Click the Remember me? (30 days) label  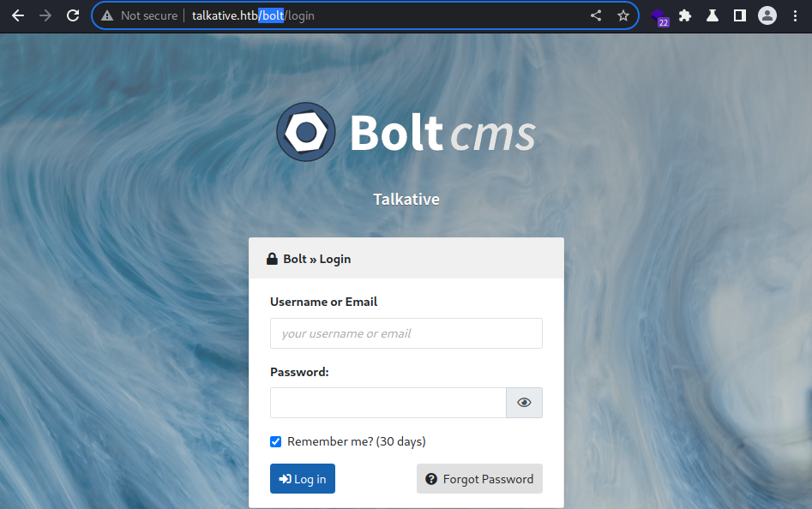point(357,441)
